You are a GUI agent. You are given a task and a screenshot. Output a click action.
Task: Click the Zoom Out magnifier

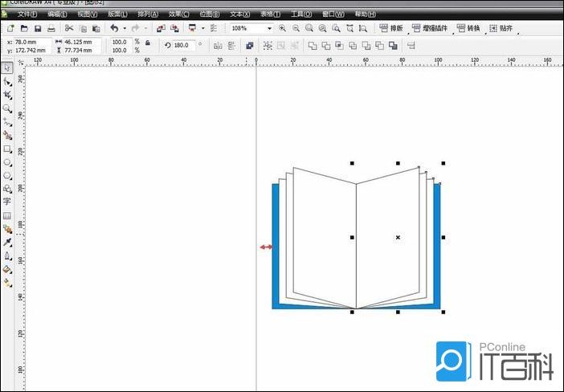click(296, 28)
